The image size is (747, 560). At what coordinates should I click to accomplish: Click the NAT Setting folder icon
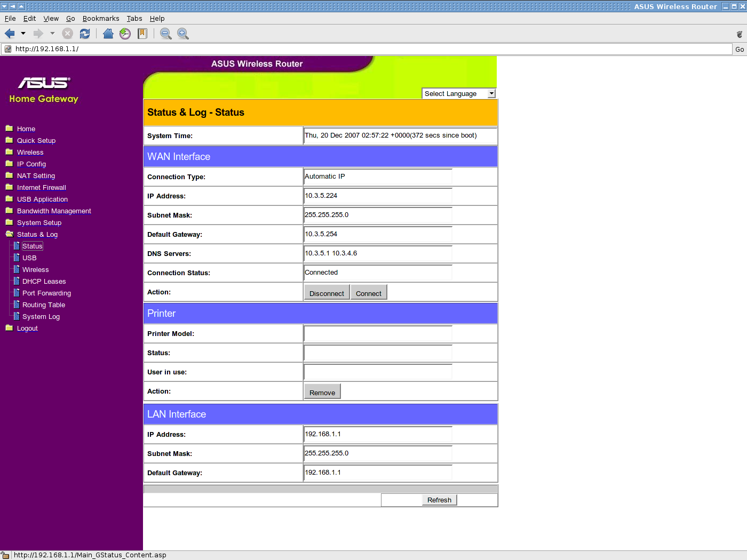(x=9, y=175)
